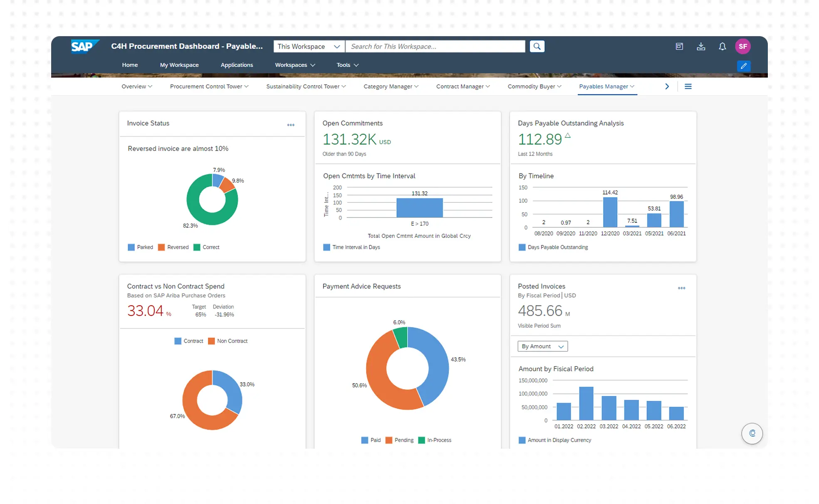Open the Posted Invoices card options menu
819x504 pixels.
tap(681, 288)
